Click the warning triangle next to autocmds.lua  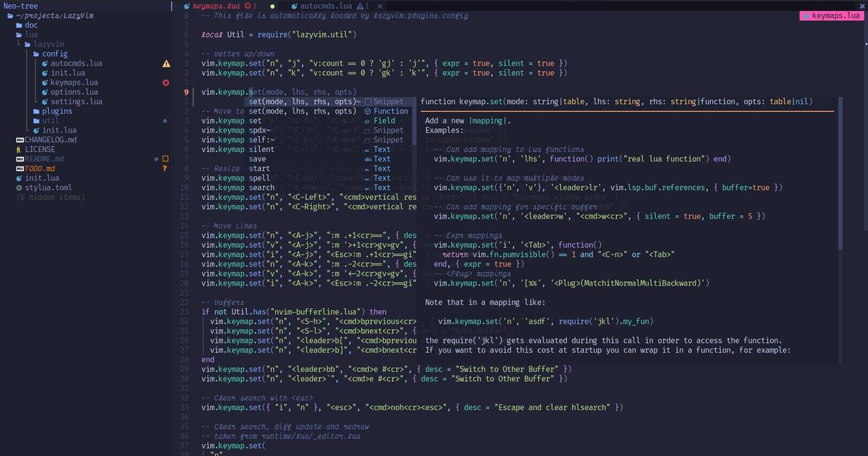tap(166, 63)
